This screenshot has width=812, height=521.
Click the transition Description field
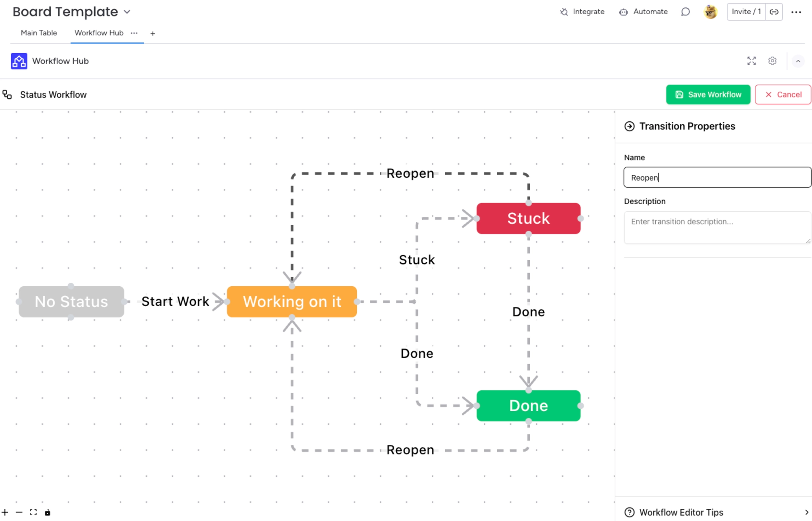[717, 228]
